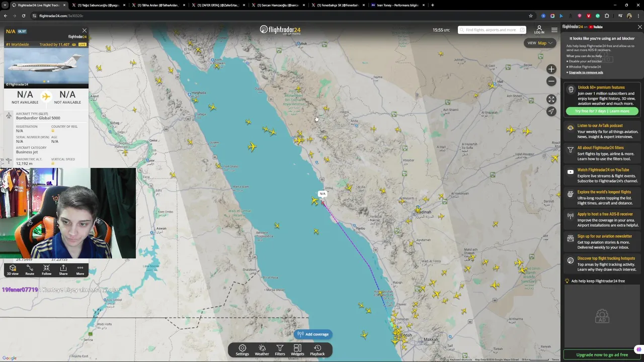
Task: Go back in browser history
Action: [6, 16]
